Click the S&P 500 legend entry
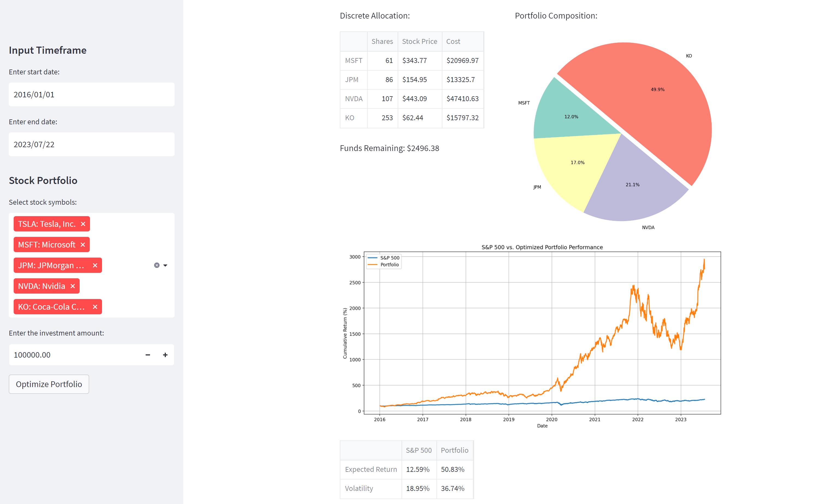The width and height of the screenshot is (827, 504). [x=383, y=258]
